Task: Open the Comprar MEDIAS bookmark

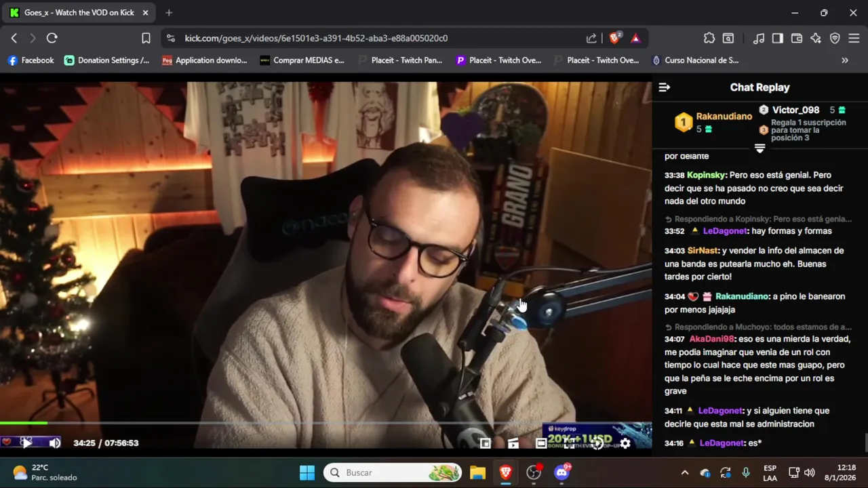Action: tap(302, 60)
